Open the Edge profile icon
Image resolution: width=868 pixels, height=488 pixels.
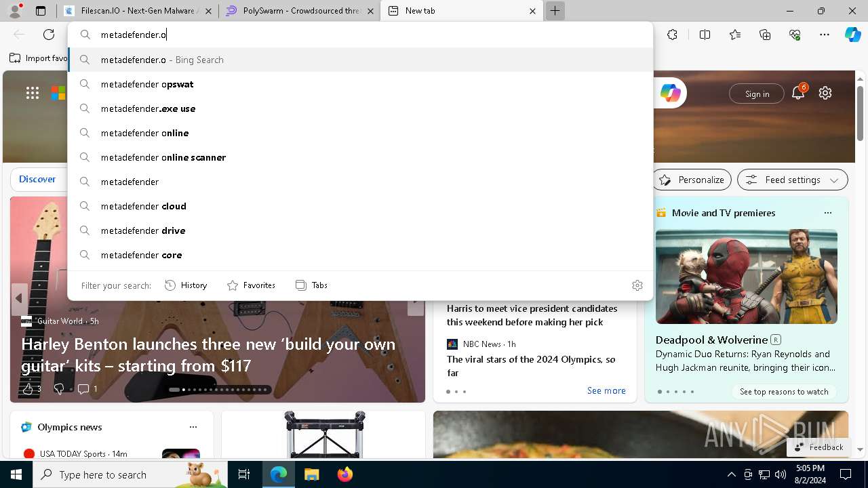click(x=15, y=11)
